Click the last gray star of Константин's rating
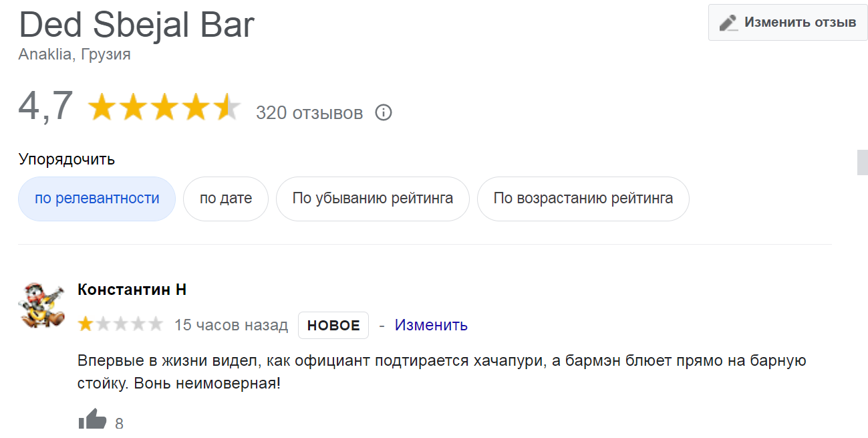Screen dimensions: 868x438 pos(155,325)
